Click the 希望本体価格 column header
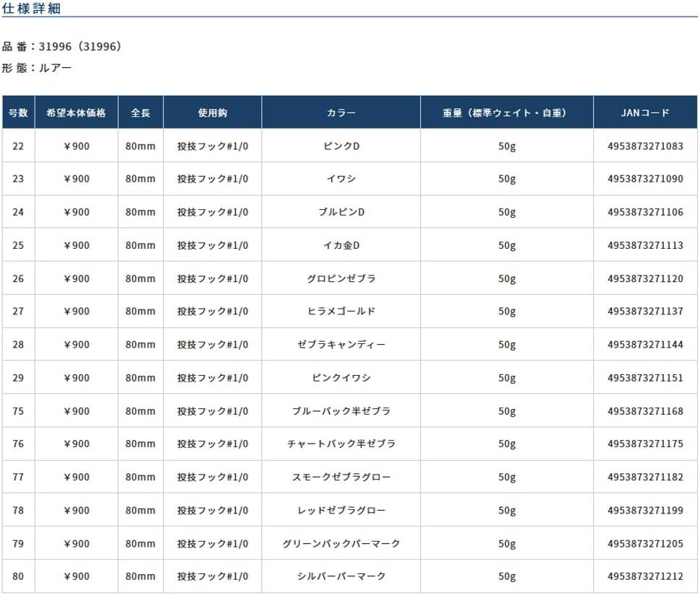 pyautogui.click(x=76, y=113)
